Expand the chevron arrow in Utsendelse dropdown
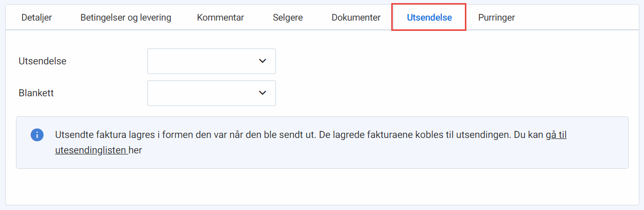The height and width of the screenshot is (210, 644). coord(263,61)
